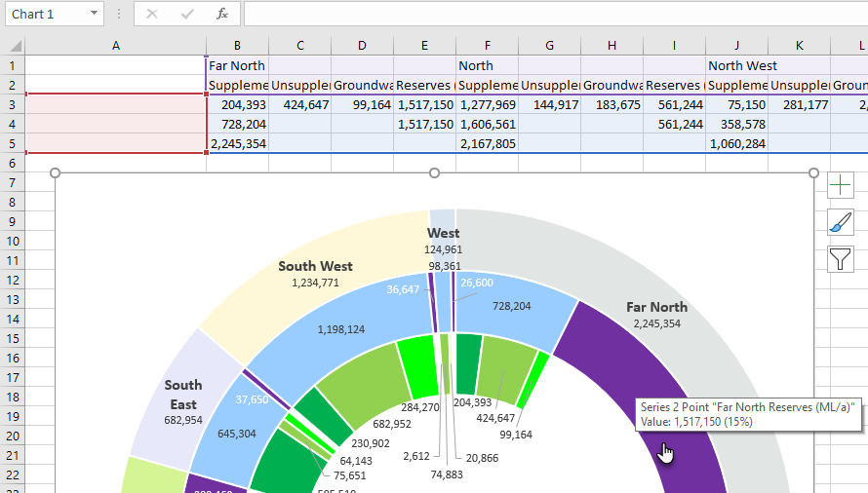Click cell with value 358,578

[736, 124]
